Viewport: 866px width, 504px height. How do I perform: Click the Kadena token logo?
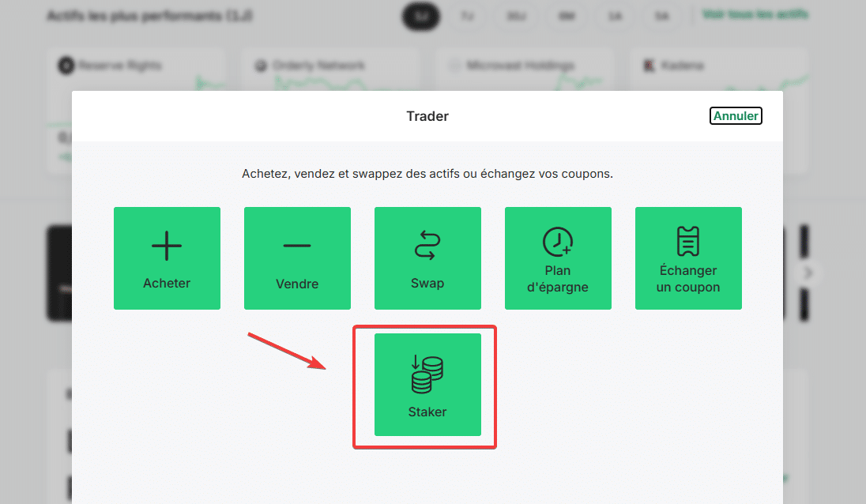click(x=649, y=66)
